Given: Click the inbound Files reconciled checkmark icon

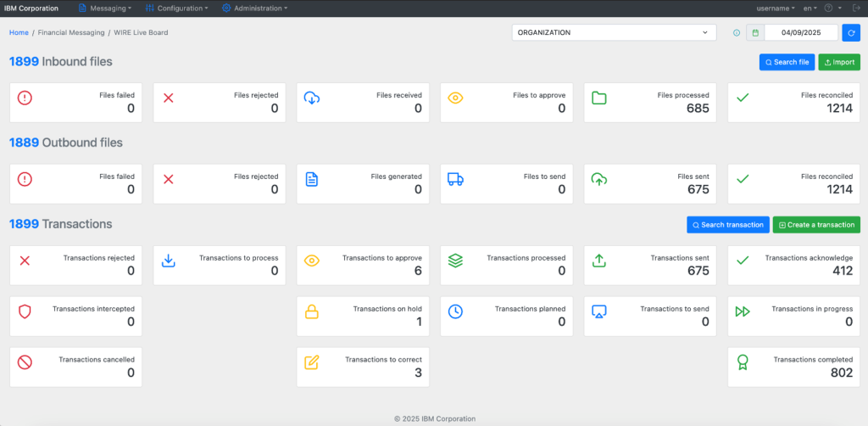Looking at the screenshot, I should [x=743, y=98].
